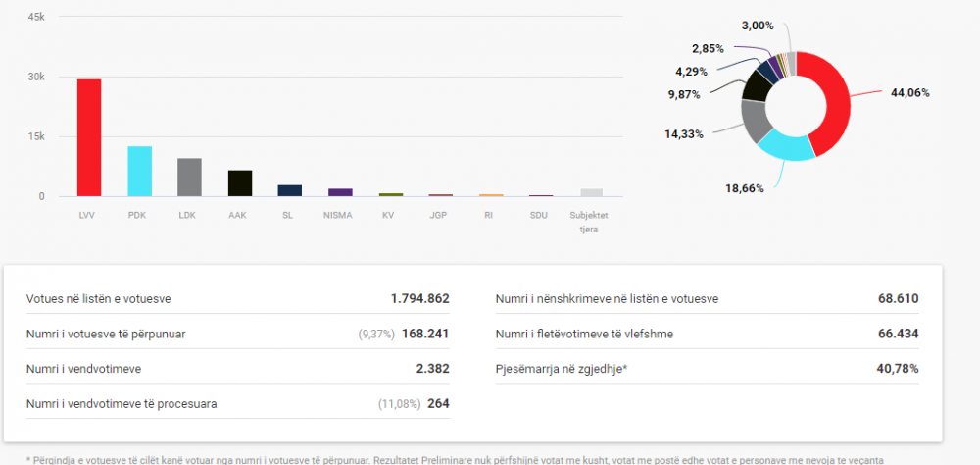
Task: Click the Pjesëmarrja në zgjedhje row
Action: (707, 369)
